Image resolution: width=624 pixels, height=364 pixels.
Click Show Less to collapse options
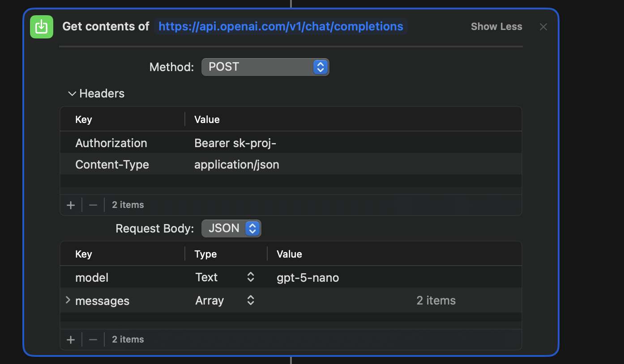496,27
